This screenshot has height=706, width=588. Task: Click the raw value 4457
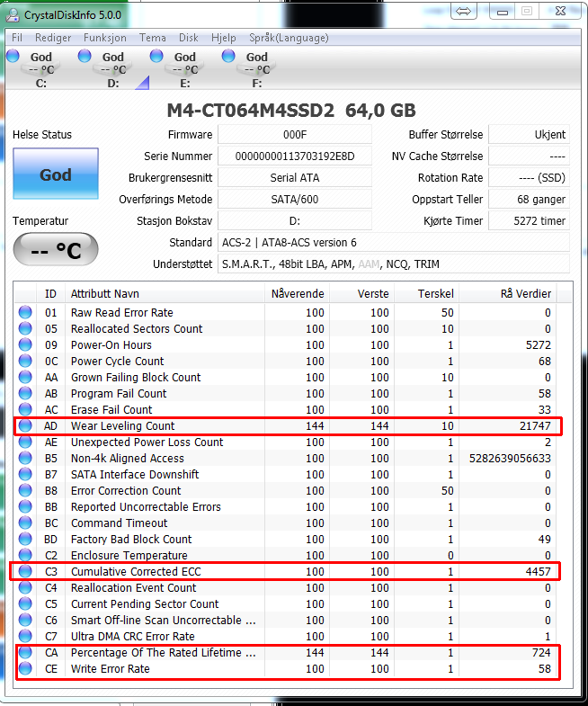(x=539, y=572)
